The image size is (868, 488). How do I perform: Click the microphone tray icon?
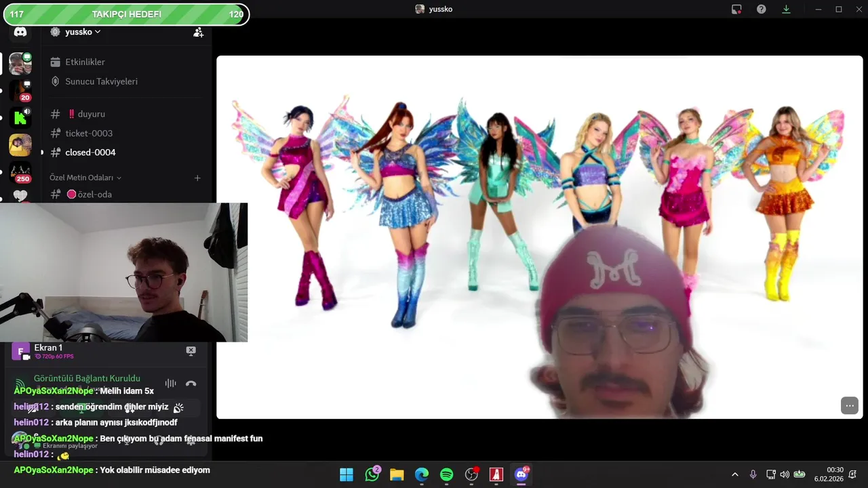(x=753, y=474)
